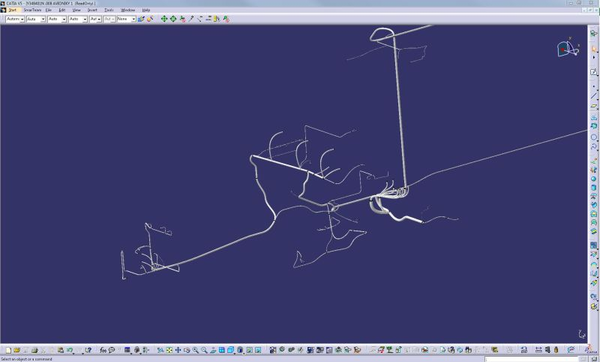The image size is (600, 362).
Task: Expand the first Autom dropdown in graphic properties
Action: tap(15, 19)
